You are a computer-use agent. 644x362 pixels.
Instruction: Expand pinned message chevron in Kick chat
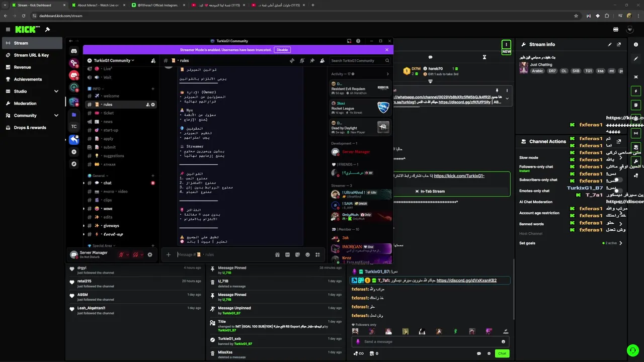point(507,99)
